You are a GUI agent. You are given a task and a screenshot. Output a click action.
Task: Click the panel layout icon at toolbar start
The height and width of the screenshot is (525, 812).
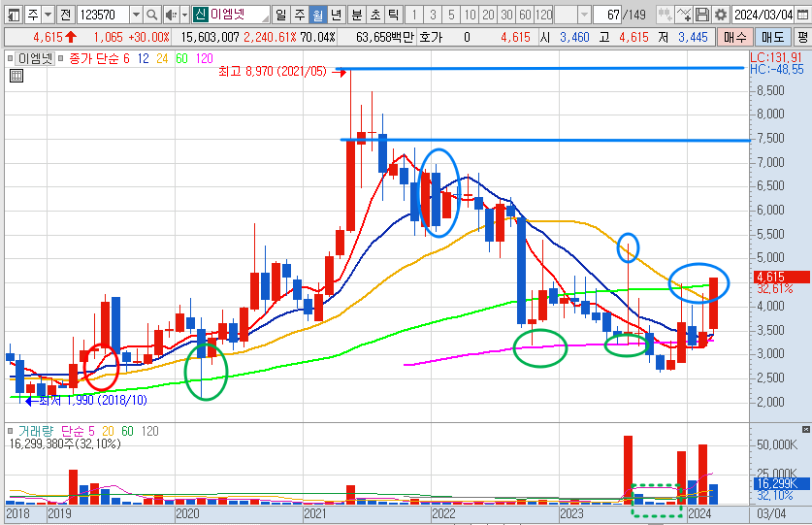14,15
